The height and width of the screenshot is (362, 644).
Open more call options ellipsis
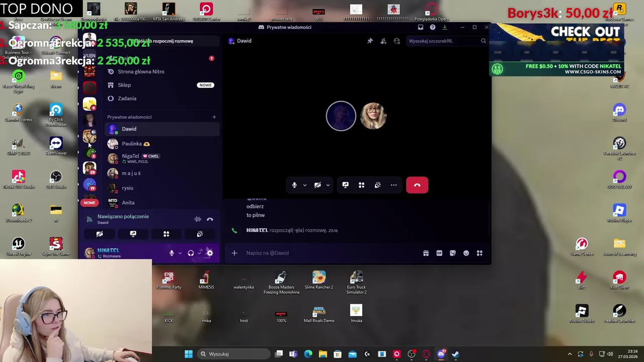tap(393, 185)
